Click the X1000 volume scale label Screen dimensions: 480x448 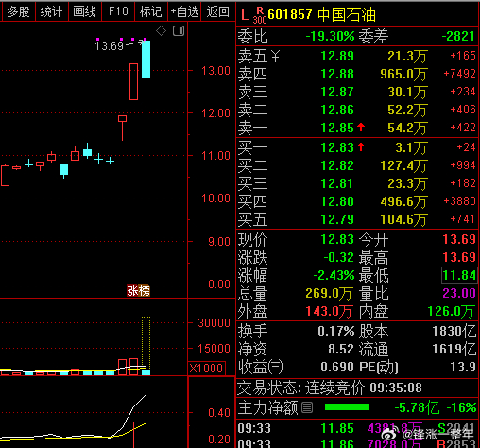(x=207, y=368)
